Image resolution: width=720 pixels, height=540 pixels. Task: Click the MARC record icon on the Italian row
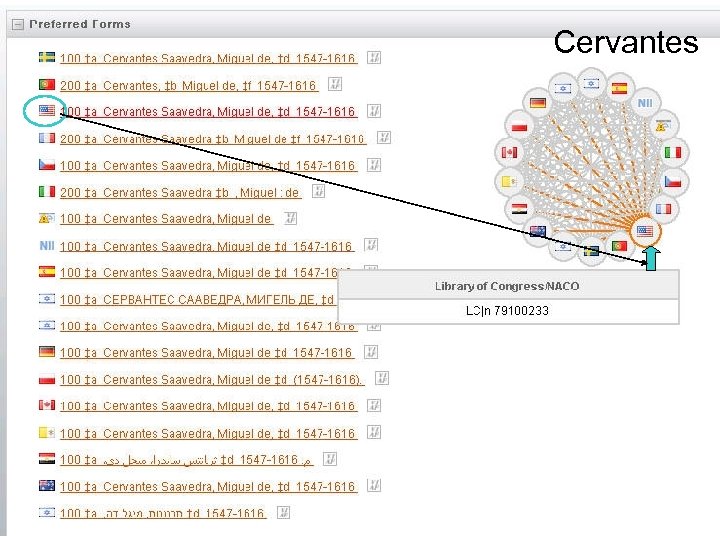tap(318, 191)
